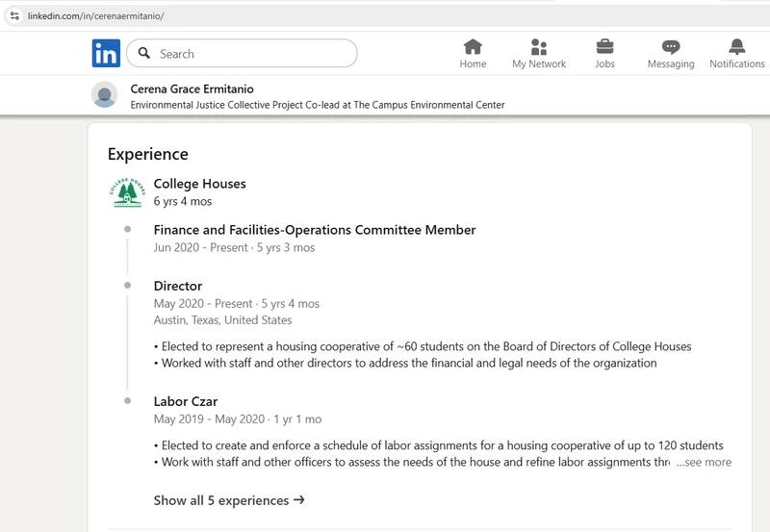Image resolution: width=770 pixels, height=532 pixels.
Task: Click the Director position title
Action: coord(178,286)
